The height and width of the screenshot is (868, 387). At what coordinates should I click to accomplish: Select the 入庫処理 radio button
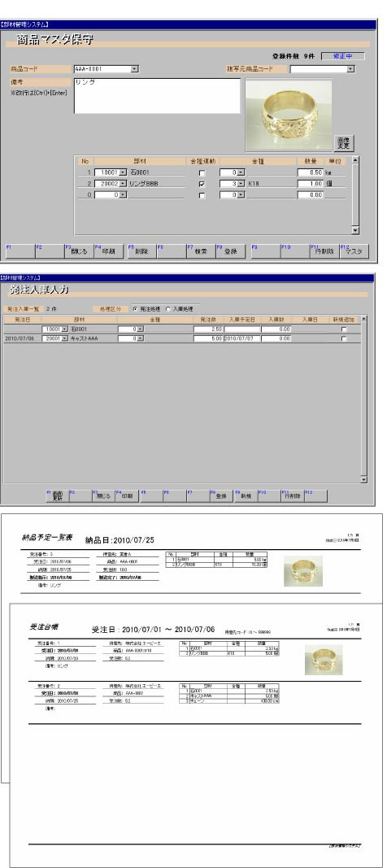[168, 309]
